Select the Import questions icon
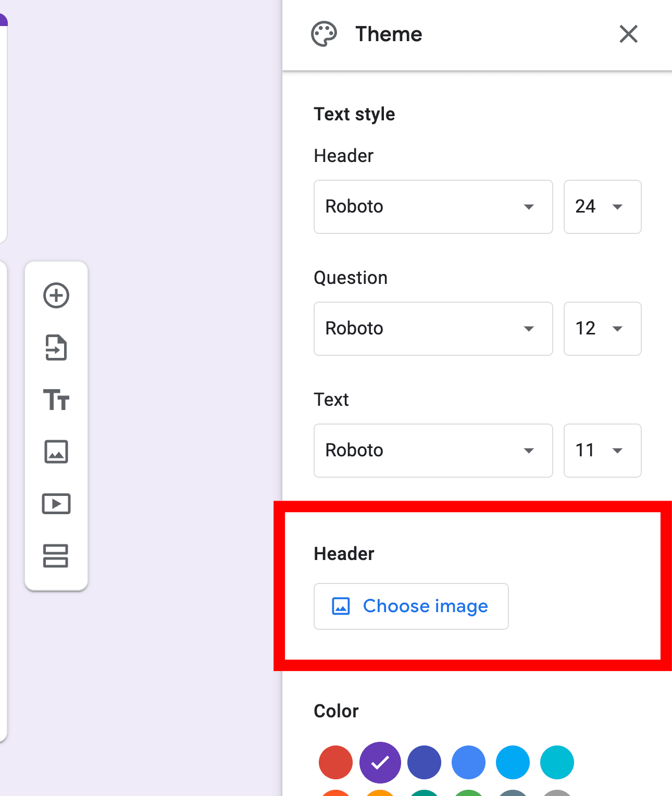 coord(56,348)
